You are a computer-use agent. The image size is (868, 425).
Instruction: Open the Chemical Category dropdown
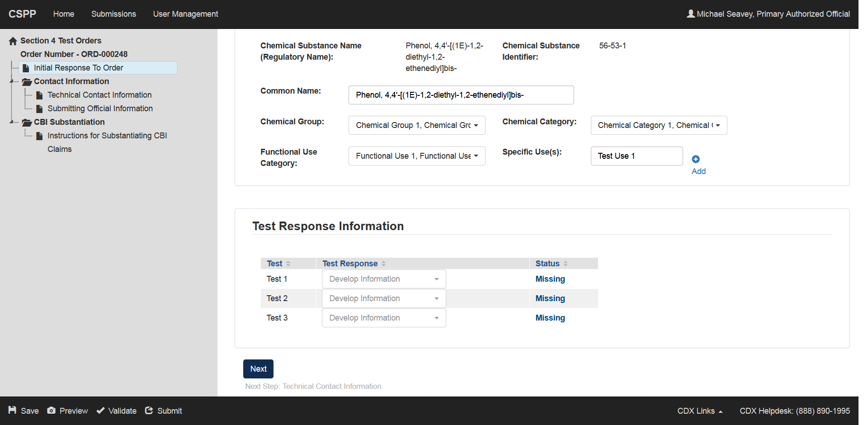pyautogui.click(x=658, y=125)
